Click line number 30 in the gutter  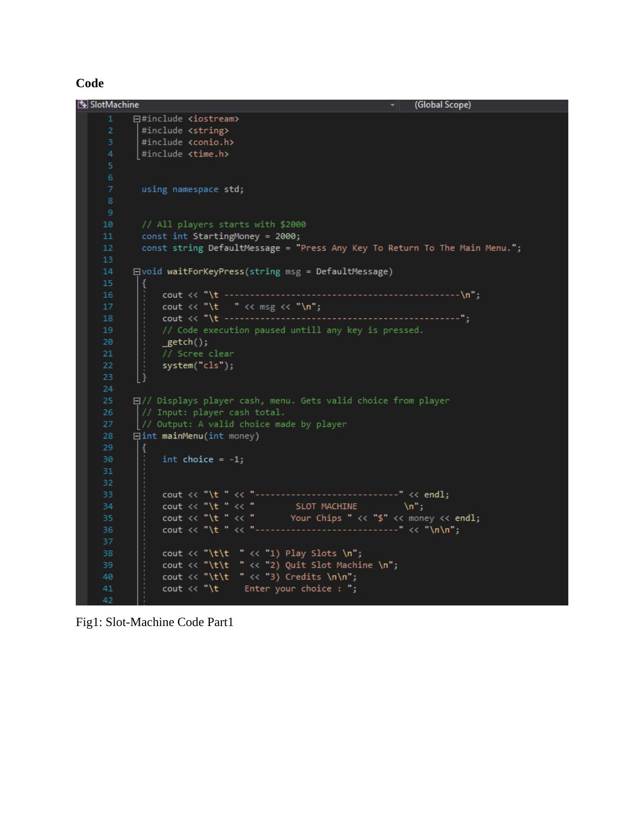(x=108, y=459)
